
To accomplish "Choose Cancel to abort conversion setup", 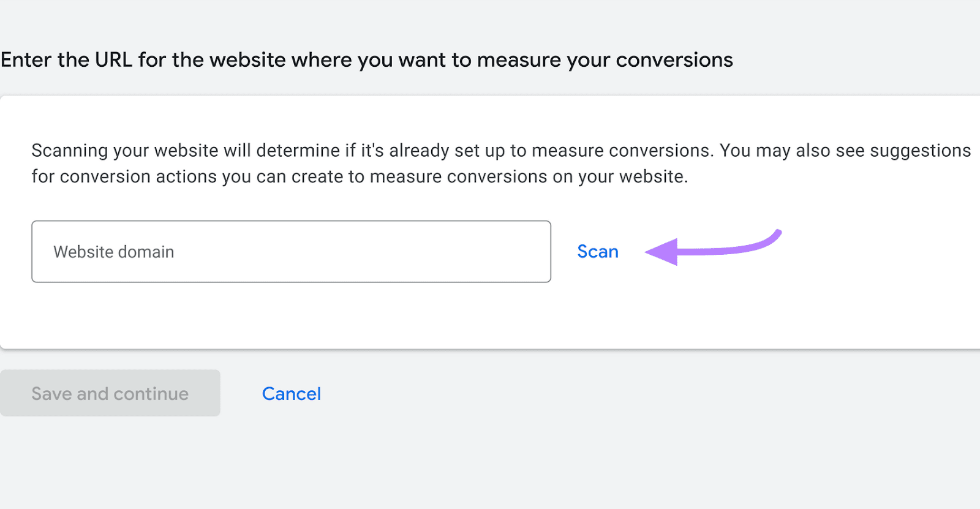I will coord(291,393).
